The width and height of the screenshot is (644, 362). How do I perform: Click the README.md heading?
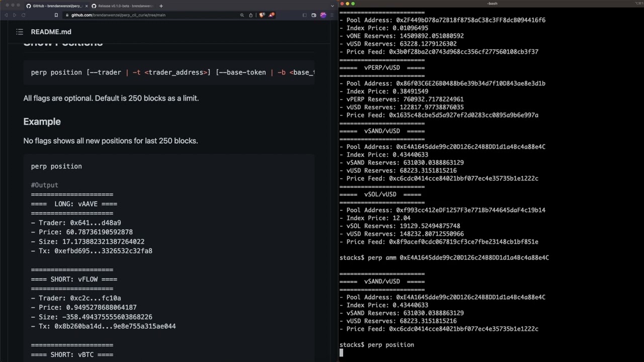tap(51, 32)
